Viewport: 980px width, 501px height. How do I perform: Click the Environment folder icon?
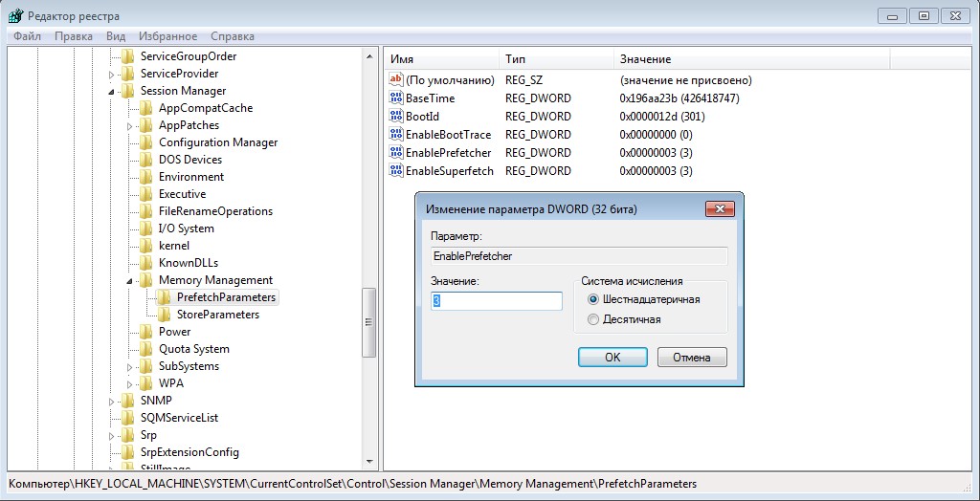[145, 177]
